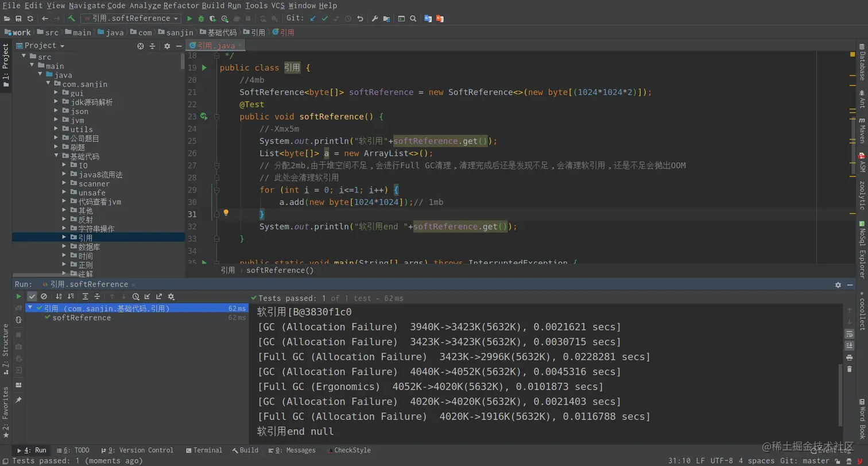Collapse the src folder in project tree
Viewport: 868px width, 466px height.
pyautogui.click(x=24, y=57)
